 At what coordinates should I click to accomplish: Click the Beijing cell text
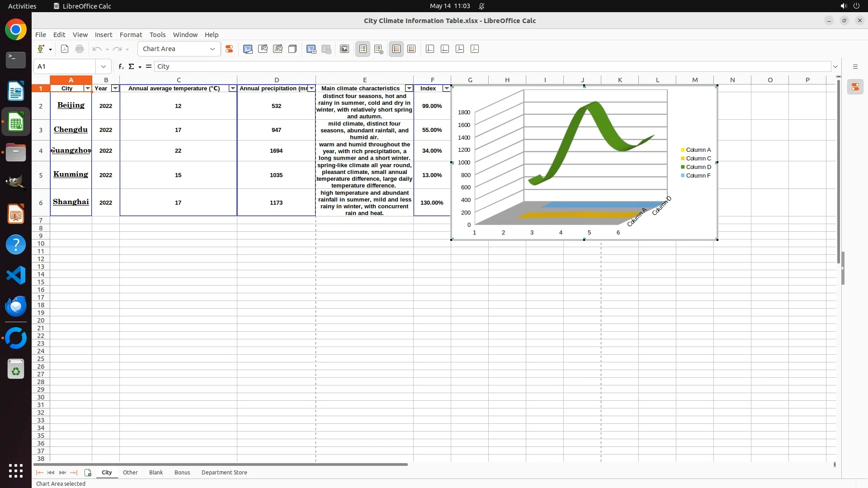[71, 105]
